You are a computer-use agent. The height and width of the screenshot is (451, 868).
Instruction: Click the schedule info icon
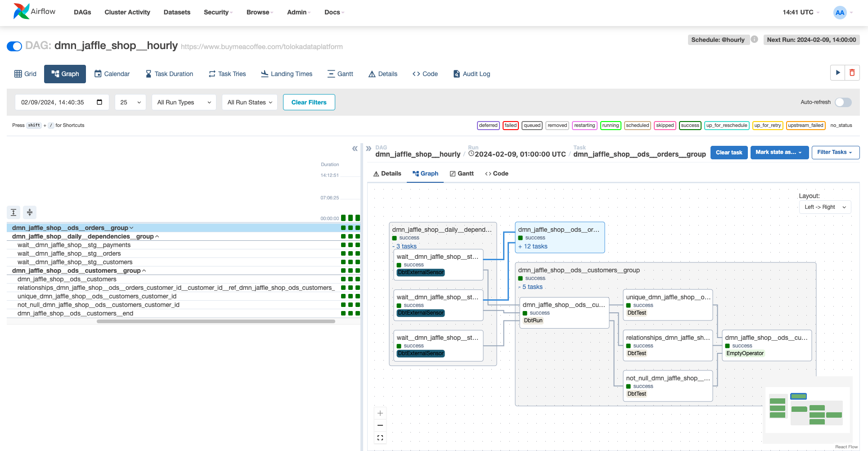(x=755, y=40)
